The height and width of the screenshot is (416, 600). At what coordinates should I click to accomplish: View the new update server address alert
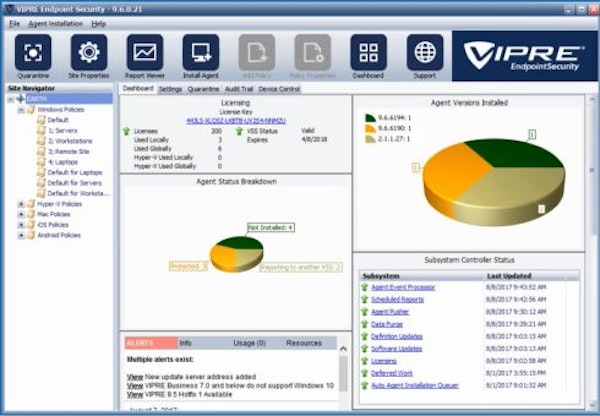135,377
